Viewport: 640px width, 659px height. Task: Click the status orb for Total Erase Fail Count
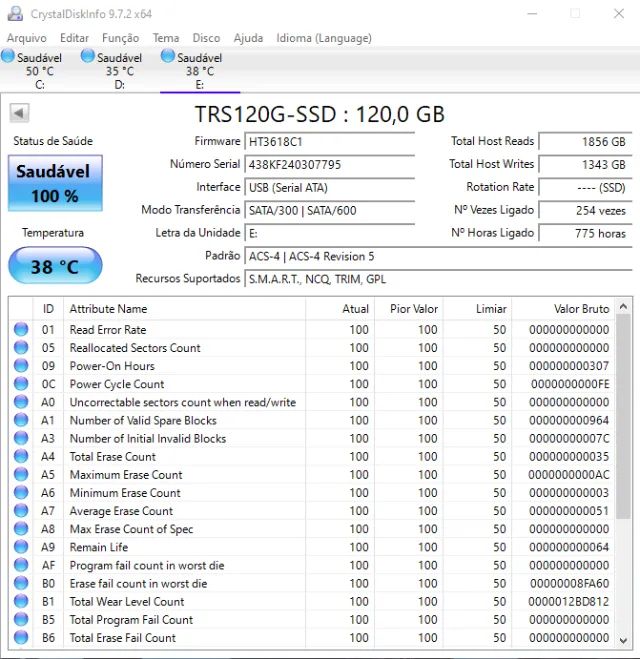tap(21, 637)
